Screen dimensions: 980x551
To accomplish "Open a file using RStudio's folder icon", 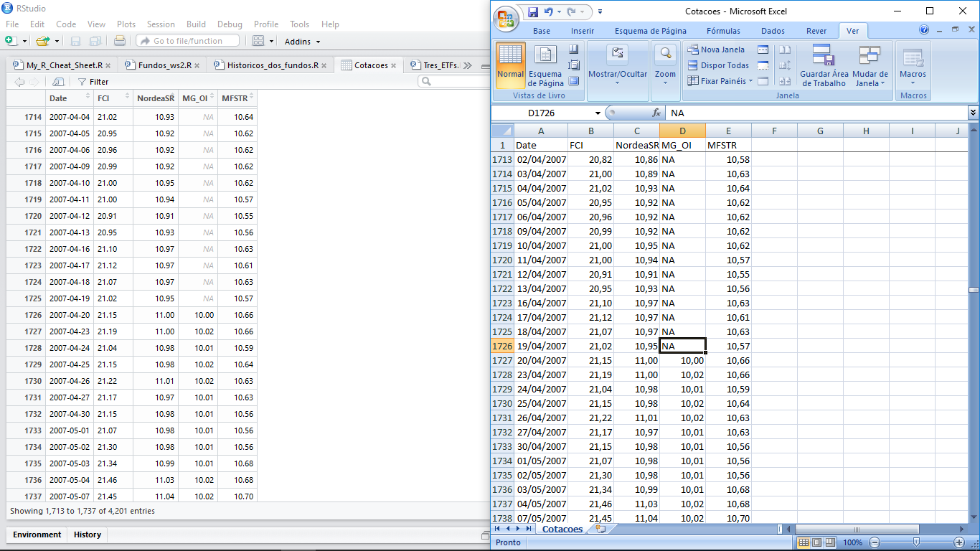I will [43, 42].
